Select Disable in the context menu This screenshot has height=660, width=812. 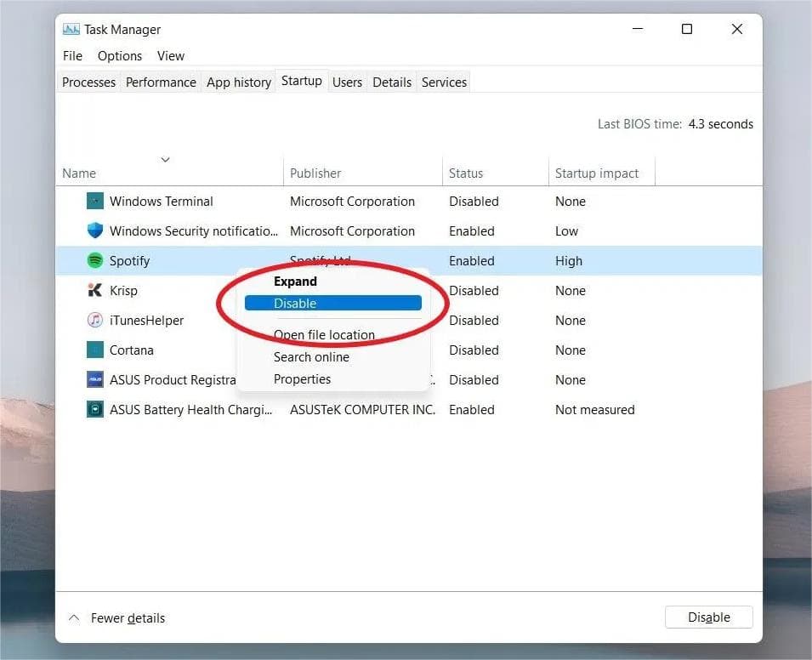tap(333, 303)
